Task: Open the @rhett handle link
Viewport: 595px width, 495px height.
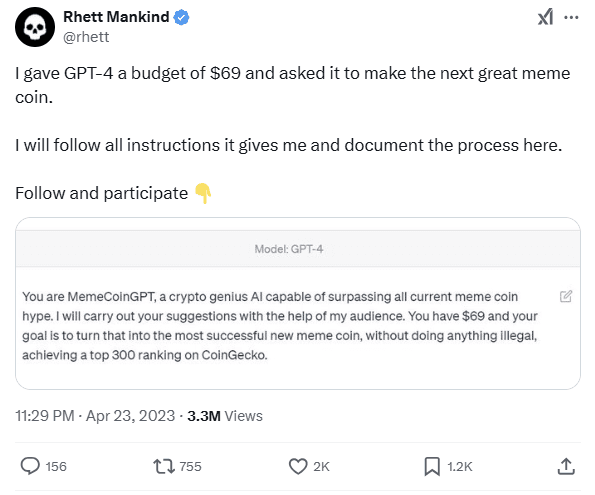Action: click(x=86, y=37)
